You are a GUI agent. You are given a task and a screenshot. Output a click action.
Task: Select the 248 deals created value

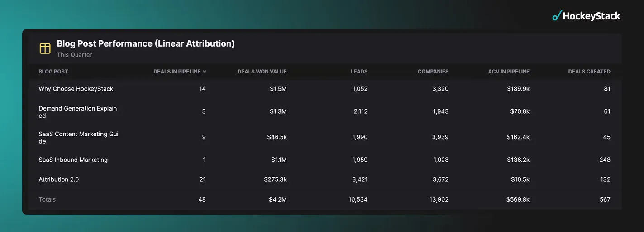[x=605, y=159]
